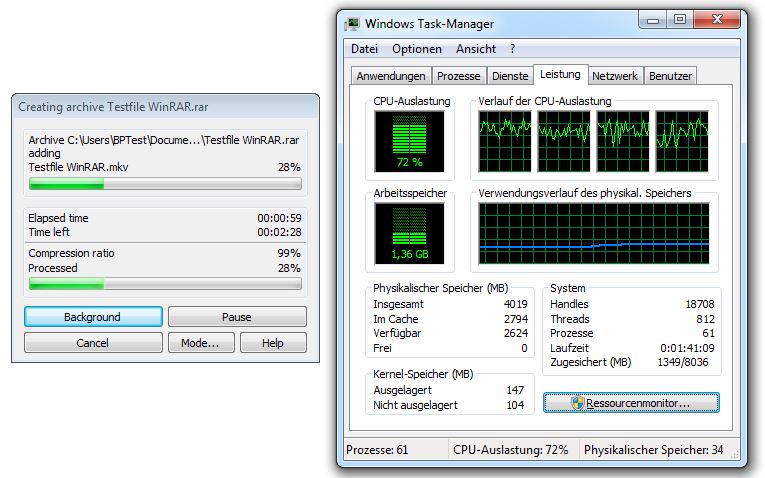Click the Laufzeit value 0:01:41:09
Viewport: 765px width, 478px height.
pos(687,348)
